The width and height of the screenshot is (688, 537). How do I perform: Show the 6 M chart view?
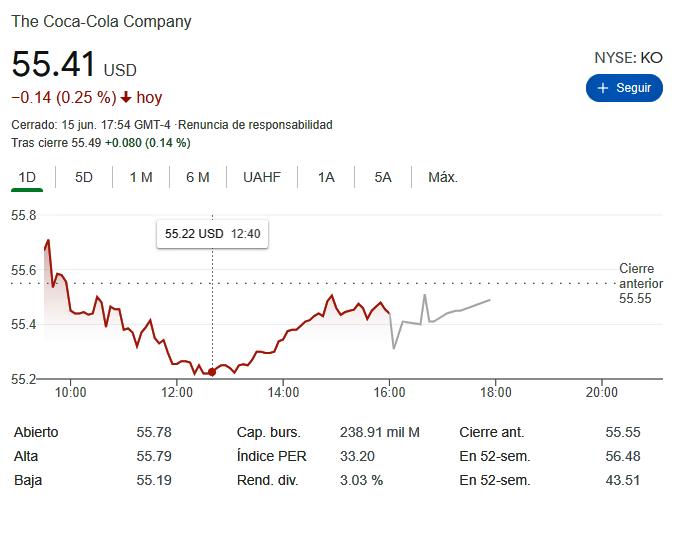[198, 177]
